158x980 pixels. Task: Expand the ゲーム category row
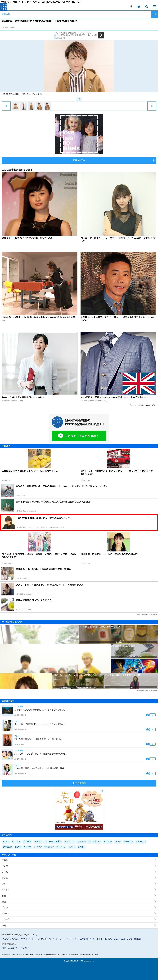click(x=79, y=872)
